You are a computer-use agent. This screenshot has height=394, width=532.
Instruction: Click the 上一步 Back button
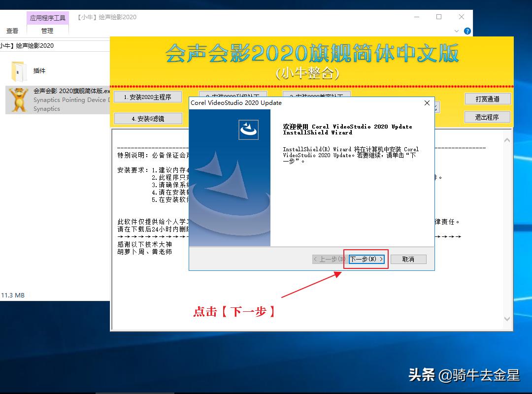coord(329,259)
